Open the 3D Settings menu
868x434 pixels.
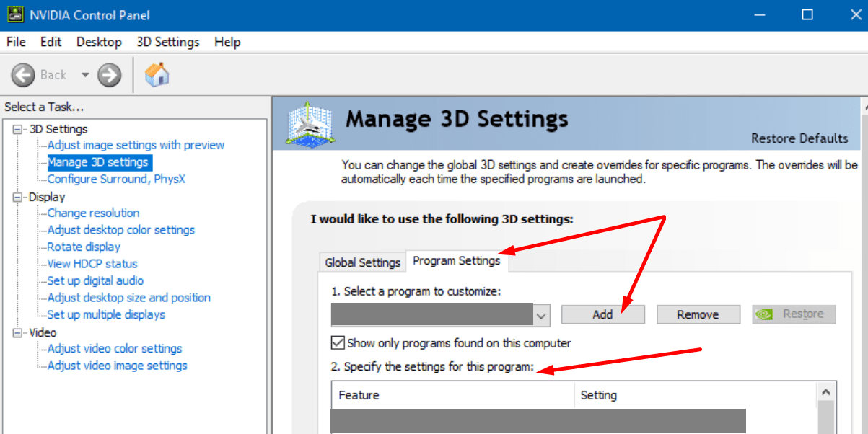(x=168, y=42)
